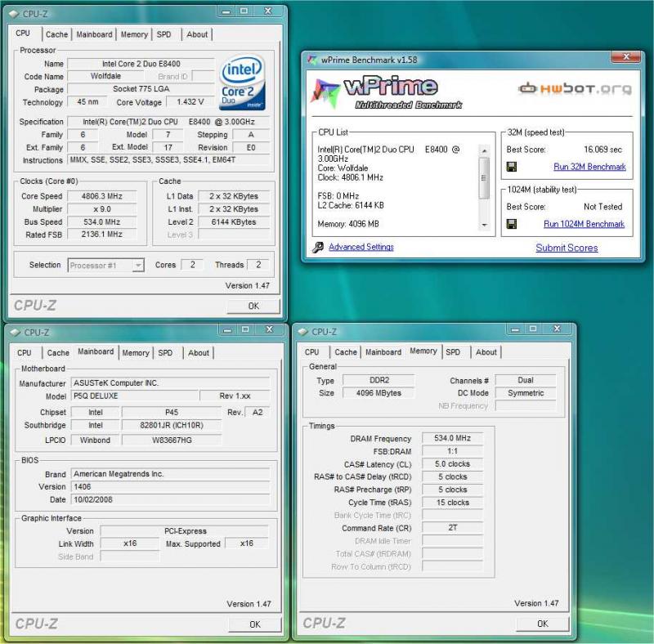Switch to CPU tab in Mainboard CPU-Z window

(25, 353)
